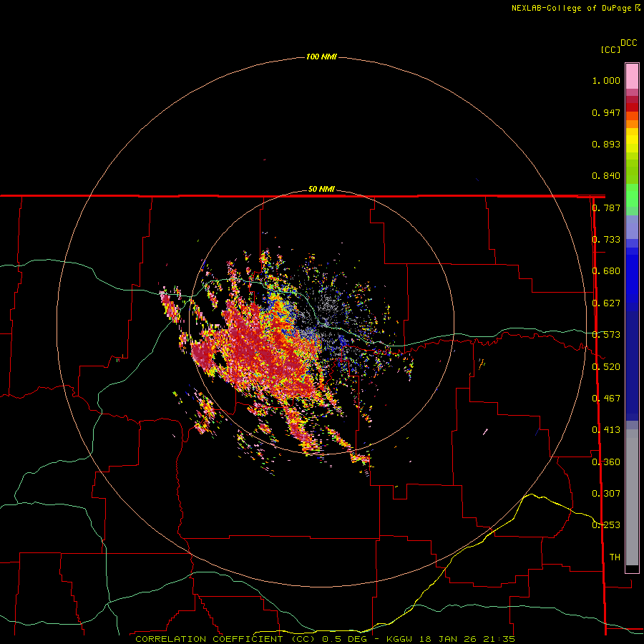Click the 0.840 legend value
644x644 pixels.
coord(606,176)
